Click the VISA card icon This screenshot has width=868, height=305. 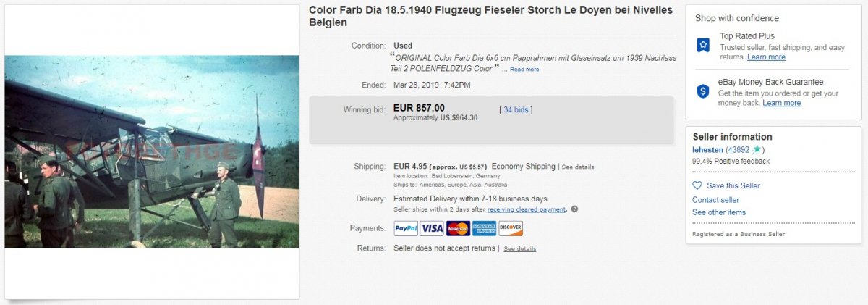point(432,228)
